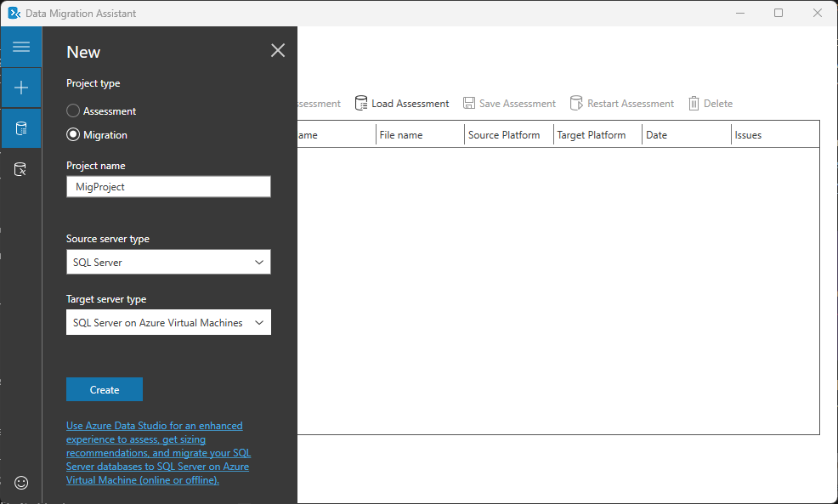Click the Project name input field

tap(168, 186)
